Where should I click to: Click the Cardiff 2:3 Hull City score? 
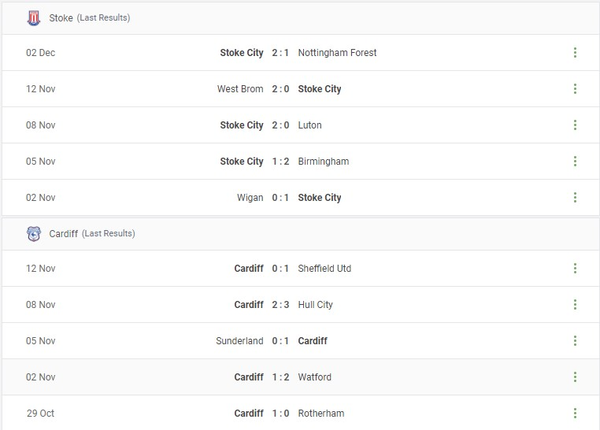click(x=281, y=304)
